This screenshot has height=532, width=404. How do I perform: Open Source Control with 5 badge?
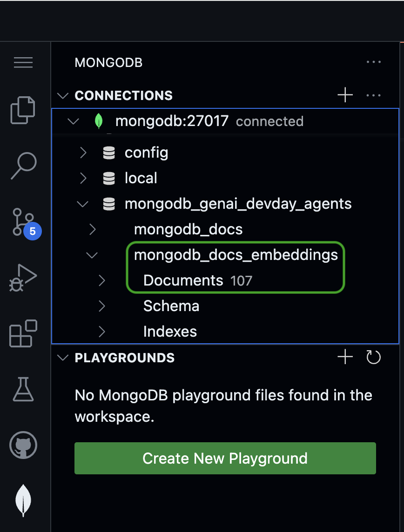(x=27, y=224)
